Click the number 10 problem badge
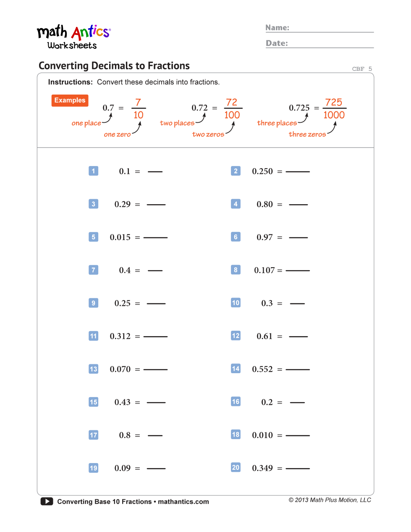The height and width of the screenshot is (532, 411). coord(236,303)
